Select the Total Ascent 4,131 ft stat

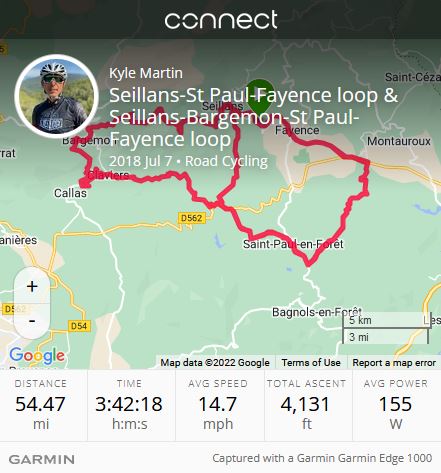pyautogui.click(x=306, y=406)
